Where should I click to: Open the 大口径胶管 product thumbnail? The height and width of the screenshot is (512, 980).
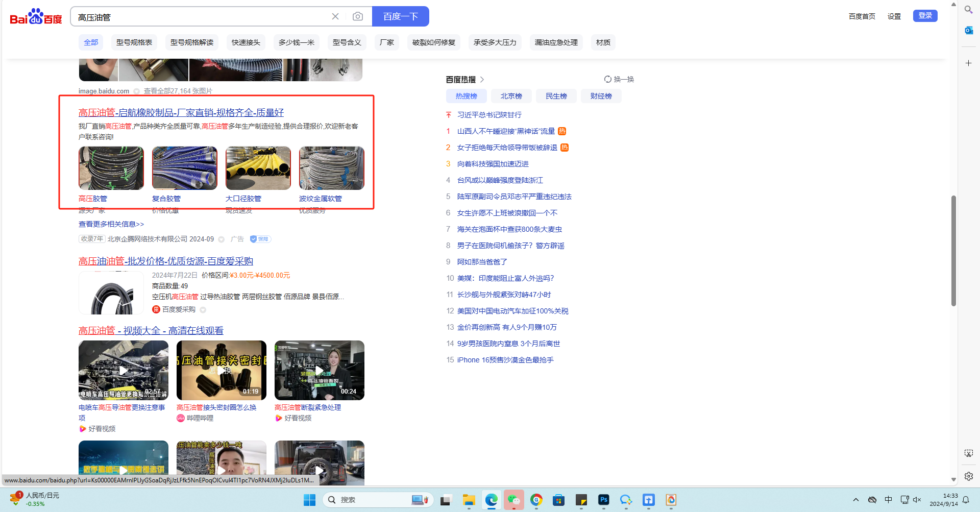pyautogui.click(x=258, y=168)
